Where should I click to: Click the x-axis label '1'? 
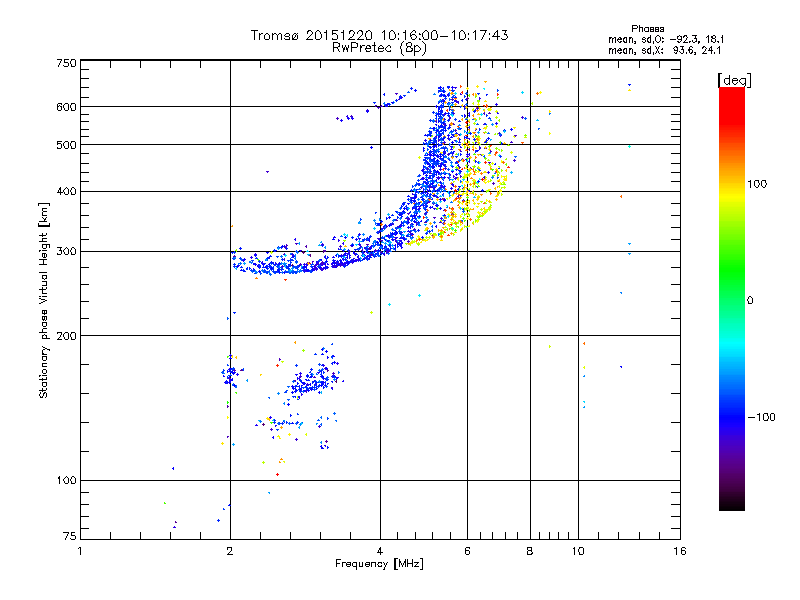(80, 551)
